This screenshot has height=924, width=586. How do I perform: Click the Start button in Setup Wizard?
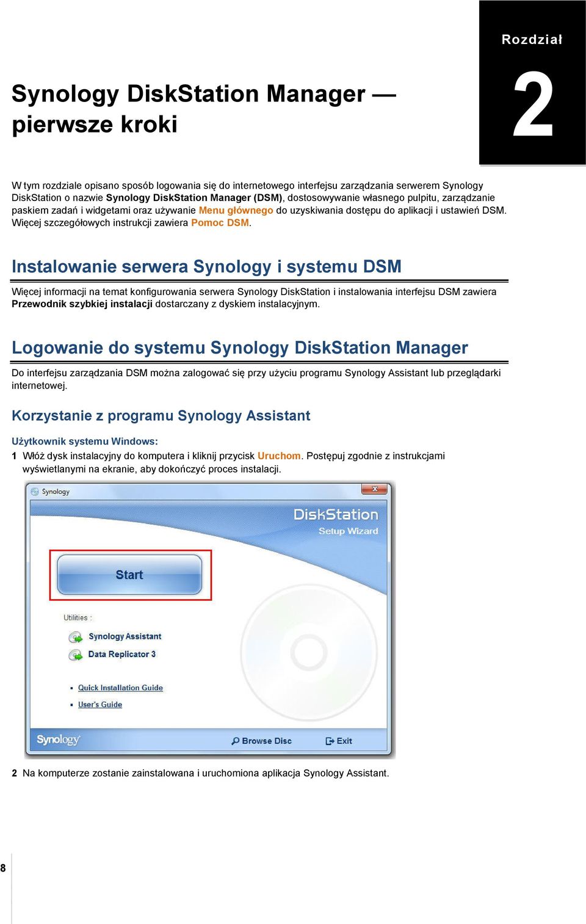click(129, 575)
